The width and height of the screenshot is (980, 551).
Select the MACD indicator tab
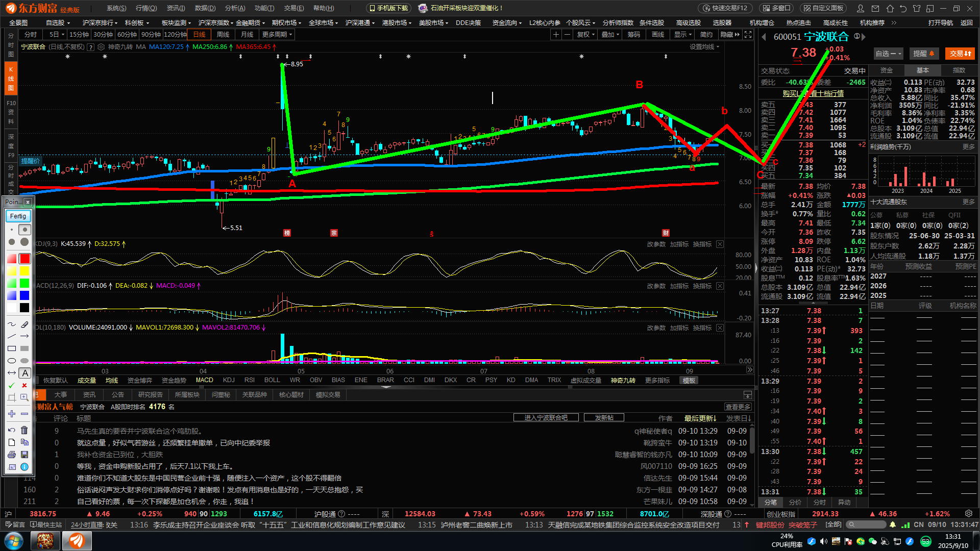pyautogui.click(x=204, y=380)
